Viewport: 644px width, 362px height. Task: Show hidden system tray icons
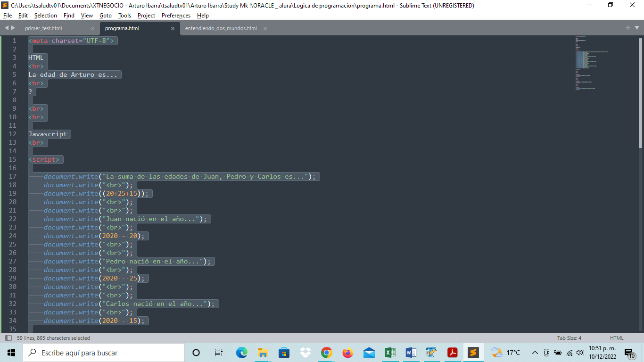tap(535, 353)
